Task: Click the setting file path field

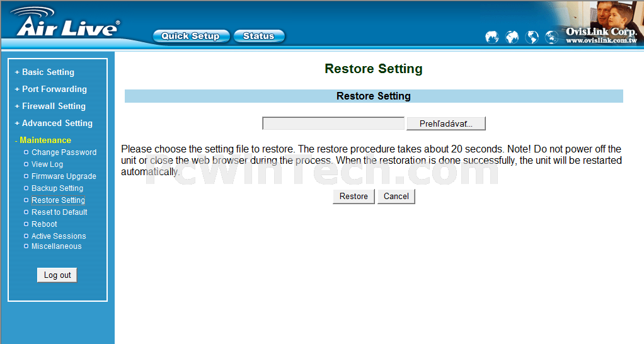Action: pyautogui.click(x=333, y=123)
